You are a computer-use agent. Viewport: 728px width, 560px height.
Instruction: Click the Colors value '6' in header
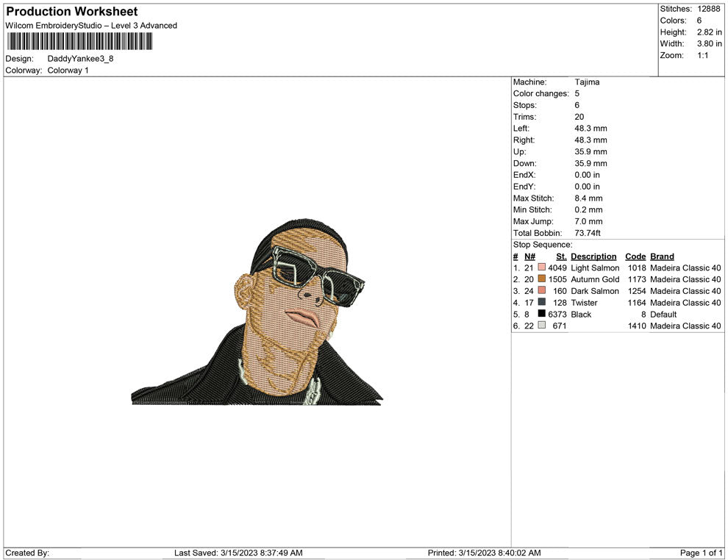click(699, 21)
